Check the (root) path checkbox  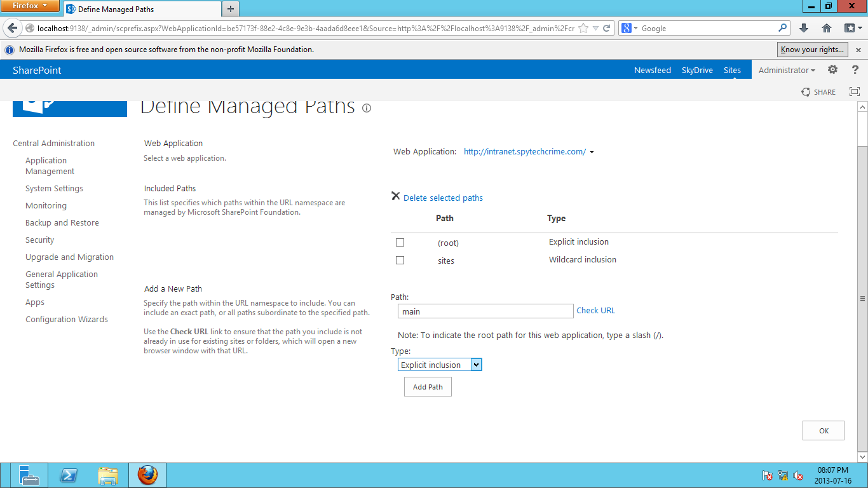pos(400,242)
